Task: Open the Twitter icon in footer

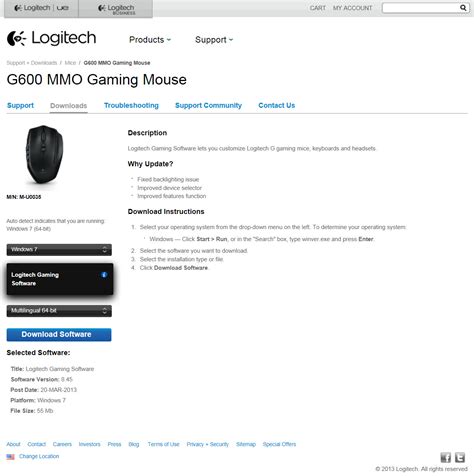Action: pyautogui.click(x=460, y=457)
